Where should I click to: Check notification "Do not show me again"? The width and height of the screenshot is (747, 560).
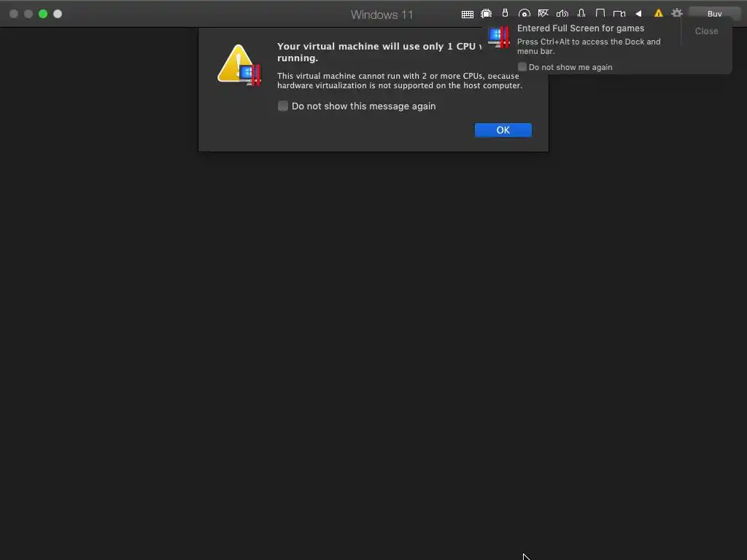[x=522, y=67]
